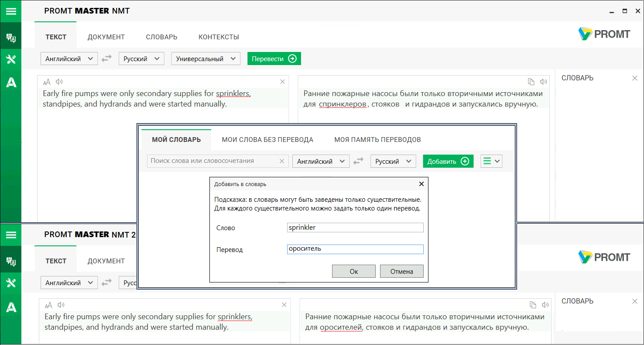Screen dimensions: 644x345
Task: Confirm with the Ок button
Action: coord(354,271)
